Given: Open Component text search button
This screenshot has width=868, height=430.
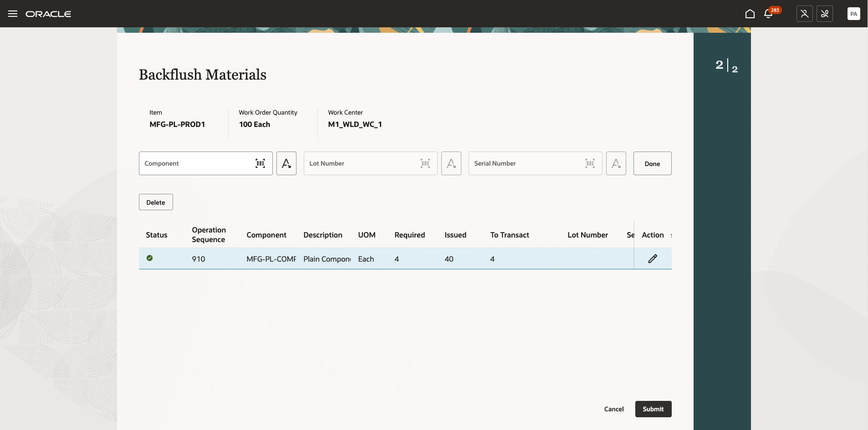Looking at the screenshot, I should point(286,163).
